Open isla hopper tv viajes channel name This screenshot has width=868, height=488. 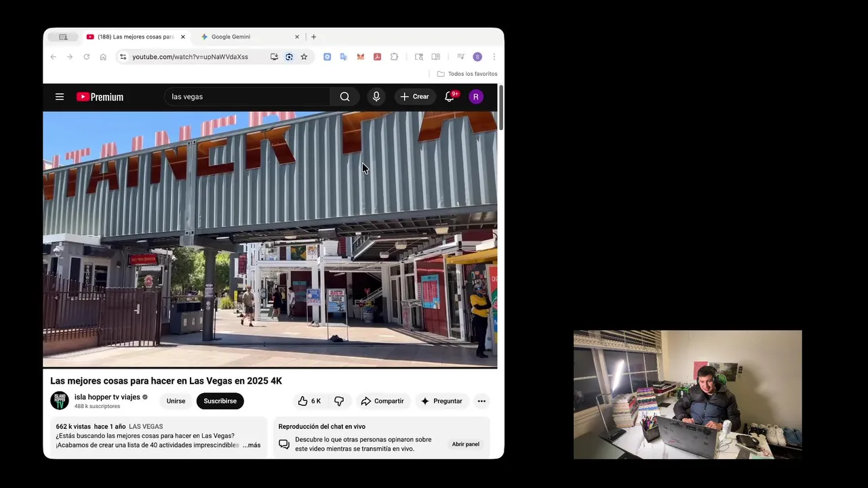click(107, 397)
